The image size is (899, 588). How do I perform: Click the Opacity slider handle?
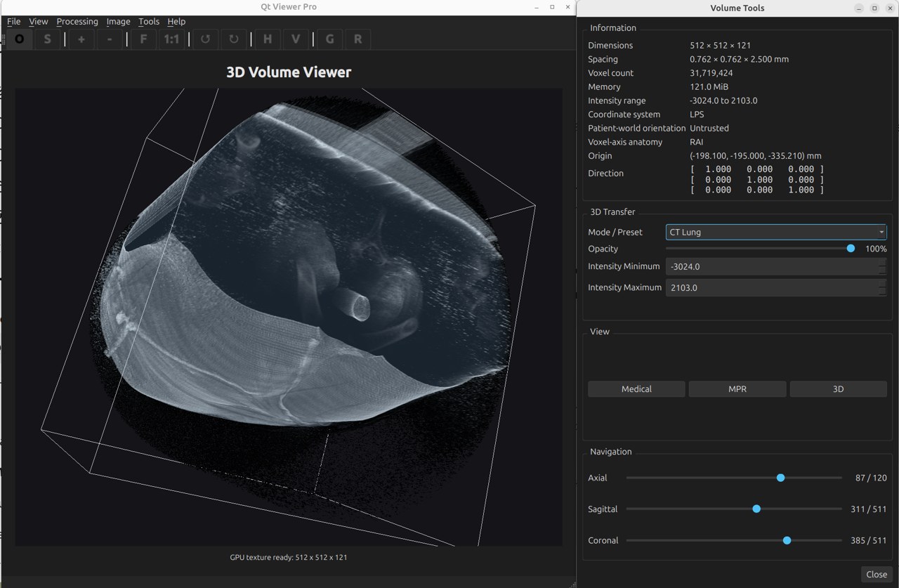click(x=851, y=249)
